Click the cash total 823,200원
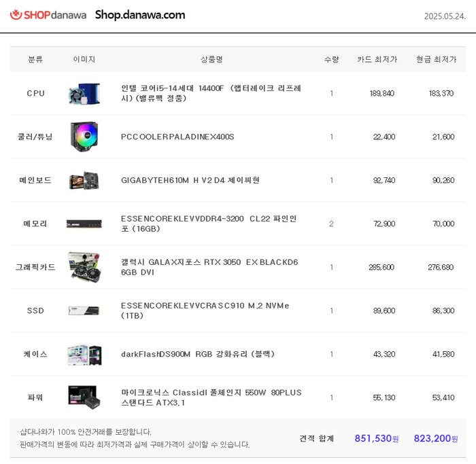 click(436, 438)
